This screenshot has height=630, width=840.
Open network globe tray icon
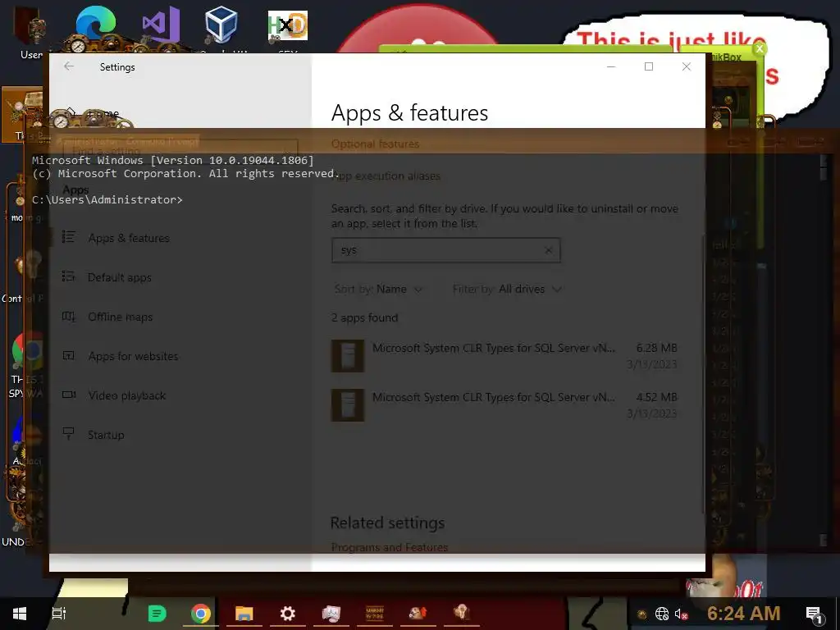(x=662, y=614)
